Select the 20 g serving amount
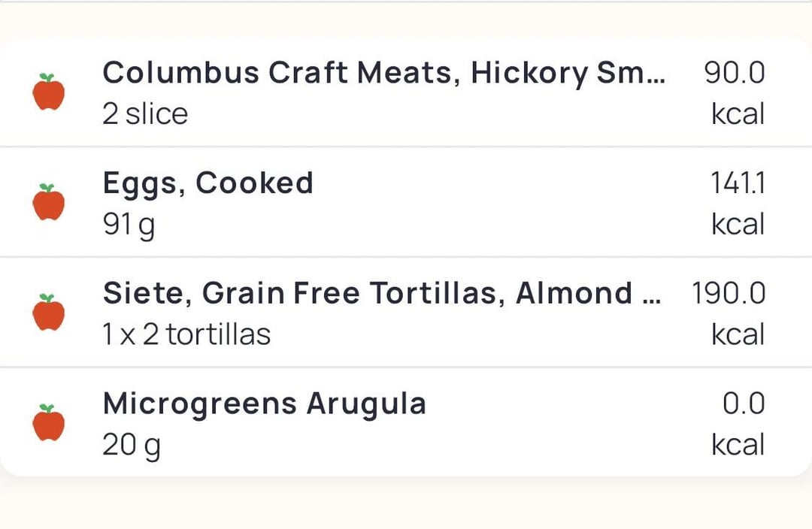Image resolution: width=812 pixels, height=529 pixels. [x=132, y=446]
